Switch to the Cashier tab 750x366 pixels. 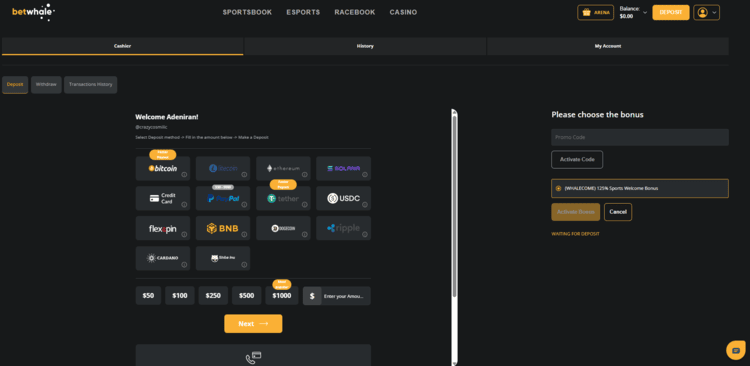pos(122,46)
